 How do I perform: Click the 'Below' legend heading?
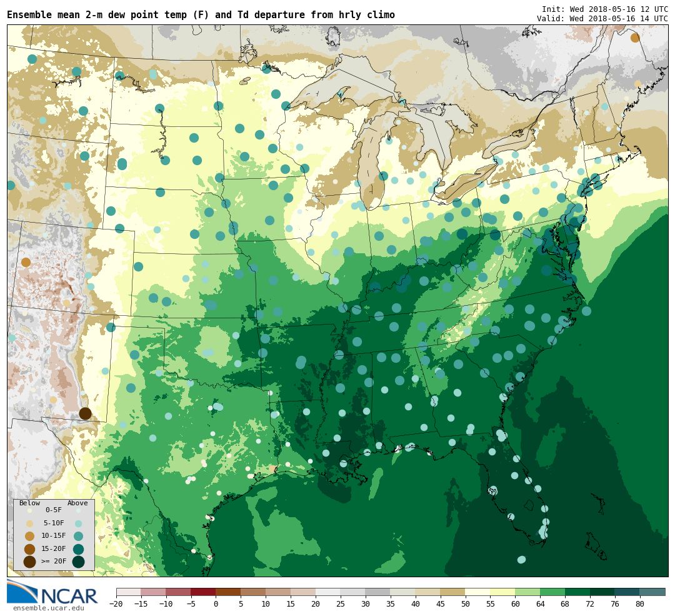(30, 503)
